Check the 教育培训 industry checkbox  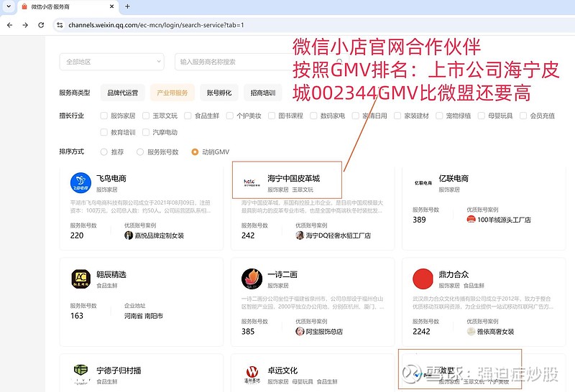(x=103, y=132)
